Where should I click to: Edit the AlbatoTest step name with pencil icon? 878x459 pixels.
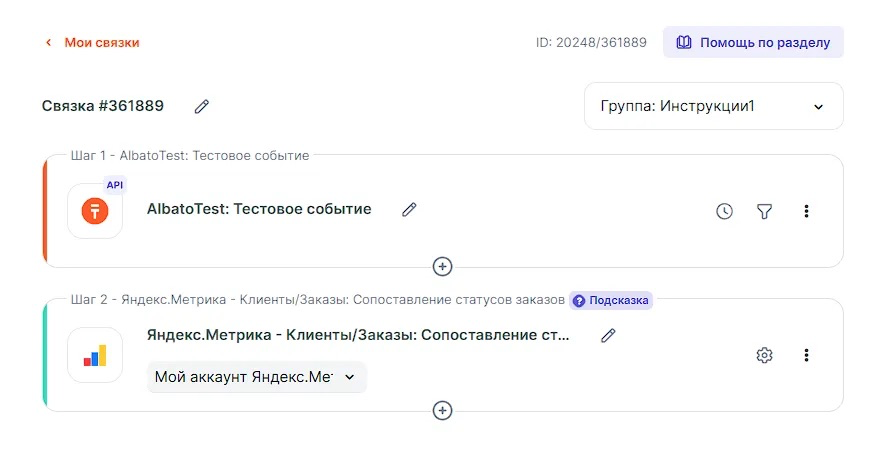click(x=409, y=209)
